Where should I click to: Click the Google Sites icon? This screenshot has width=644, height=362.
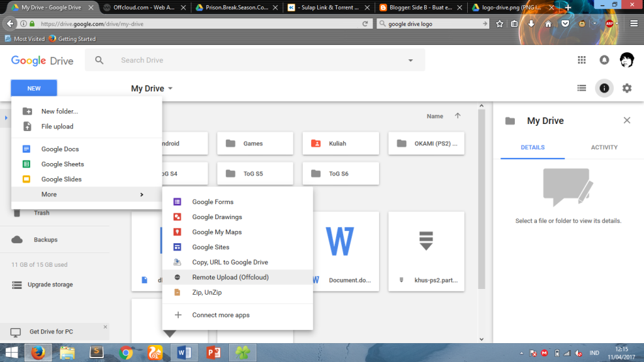[177, 247]
